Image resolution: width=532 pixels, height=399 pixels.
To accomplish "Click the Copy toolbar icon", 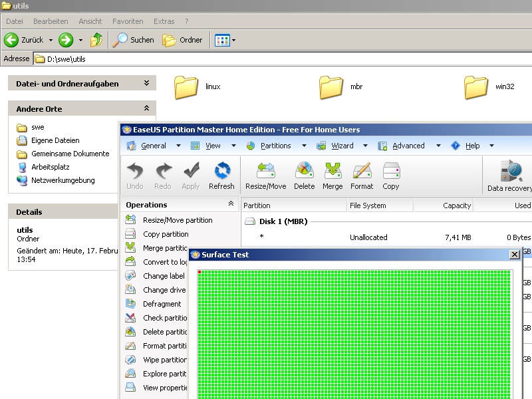I will (x=391, y=176).
